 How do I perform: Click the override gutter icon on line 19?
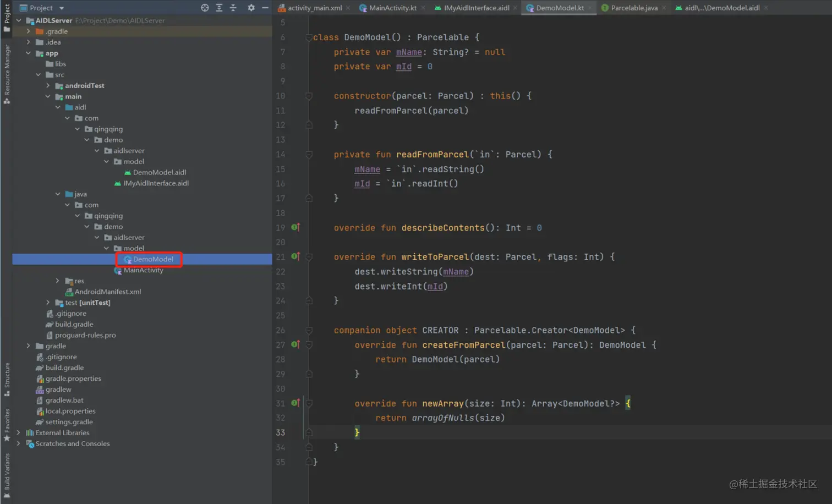point(295,227)
